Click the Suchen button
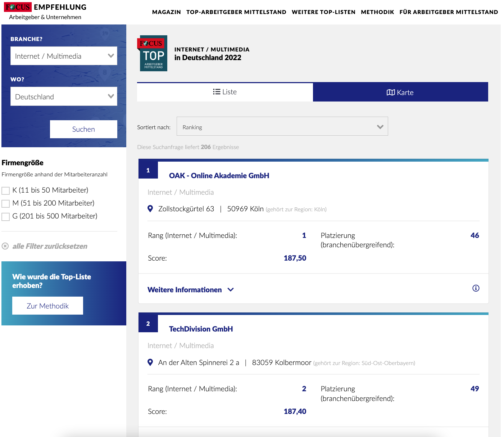This screenshot has height=437, width=504. coord(83,129)
